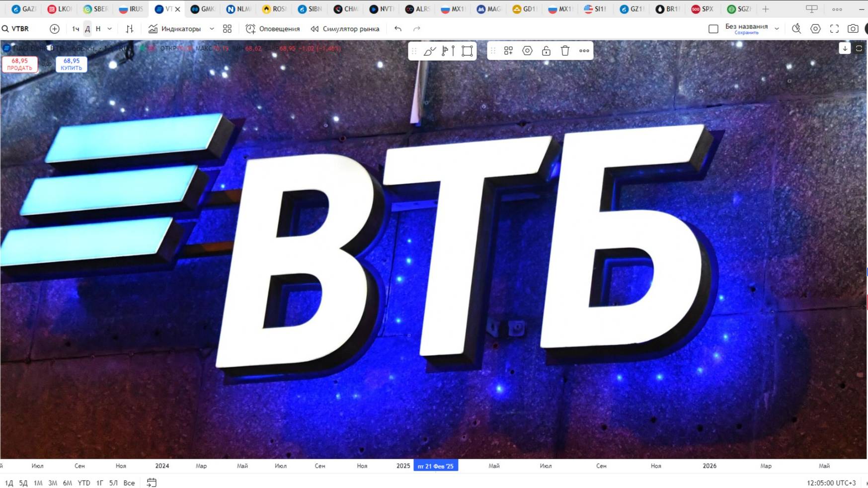This screenshot has height=488, width=868.
Task: Start Симулятор рынка bar replay
Action: 345,29
